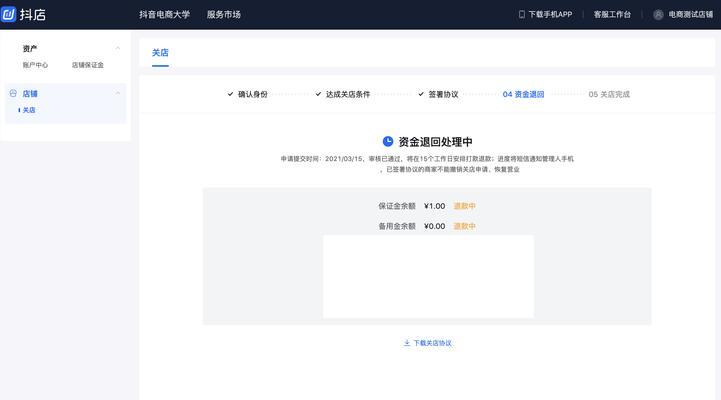Click the 抖店 logo icon
The width and height of the screenshot is (721, 400).
pos(10,14)
